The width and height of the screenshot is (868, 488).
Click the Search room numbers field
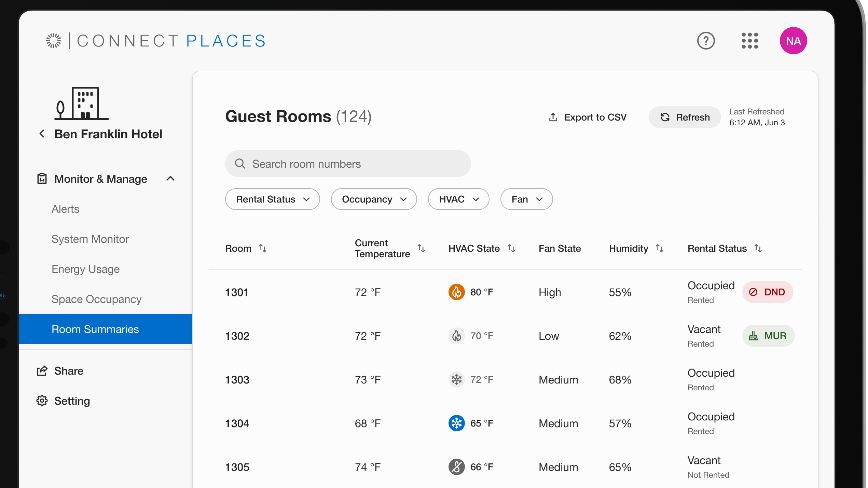click(348, 164)
